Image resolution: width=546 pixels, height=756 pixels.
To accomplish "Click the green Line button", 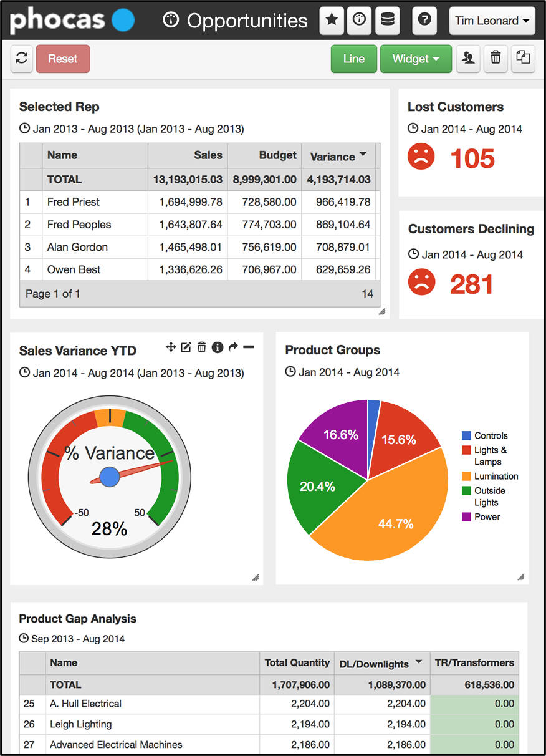I will (x=353, y=59).
